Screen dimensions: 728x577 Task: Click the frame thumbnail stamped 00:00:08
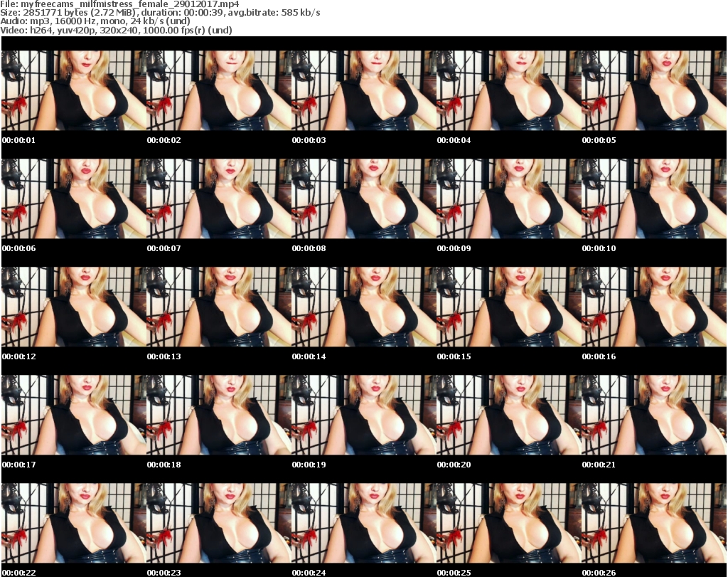[364, 198]
